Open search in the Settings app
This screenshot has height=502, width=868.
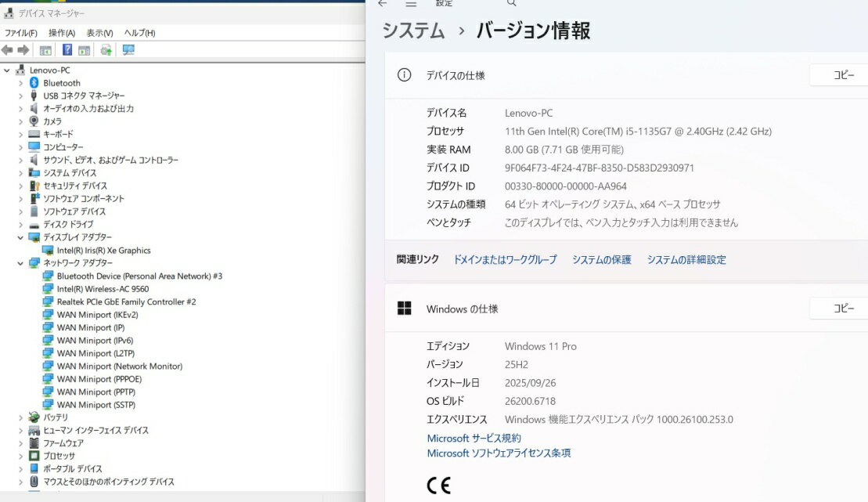(x=512, y=5)
